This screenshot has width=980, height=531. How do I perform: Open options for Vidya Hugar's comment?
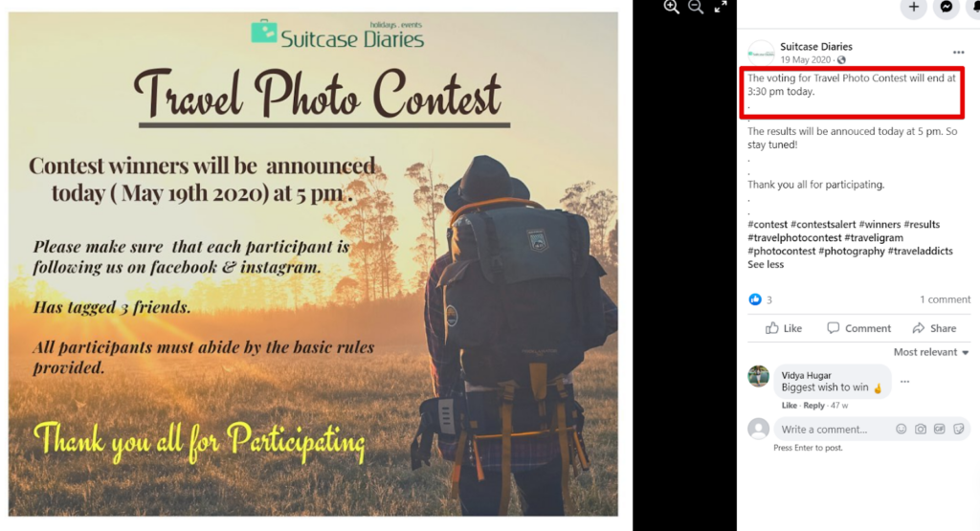point(904,381)
